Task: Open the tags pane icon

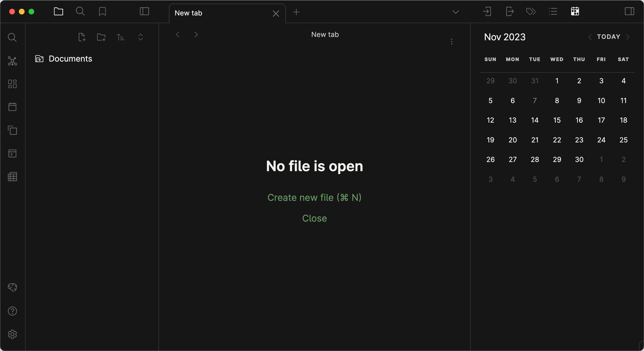Action: click(x=531, y=12)
